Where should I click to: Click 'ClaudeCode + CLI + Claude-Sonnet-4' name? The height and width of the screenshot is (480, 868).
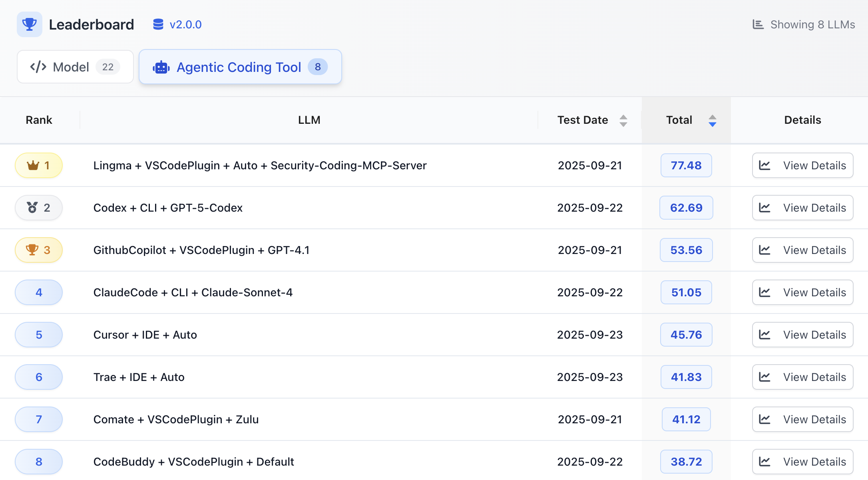[x=193, y=292]
